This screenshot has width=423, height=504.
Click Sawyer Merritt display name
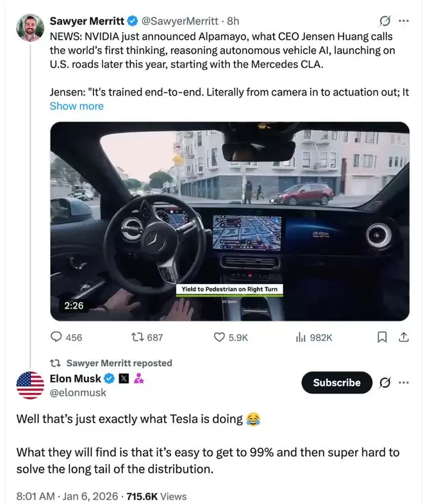coord(87,21)
